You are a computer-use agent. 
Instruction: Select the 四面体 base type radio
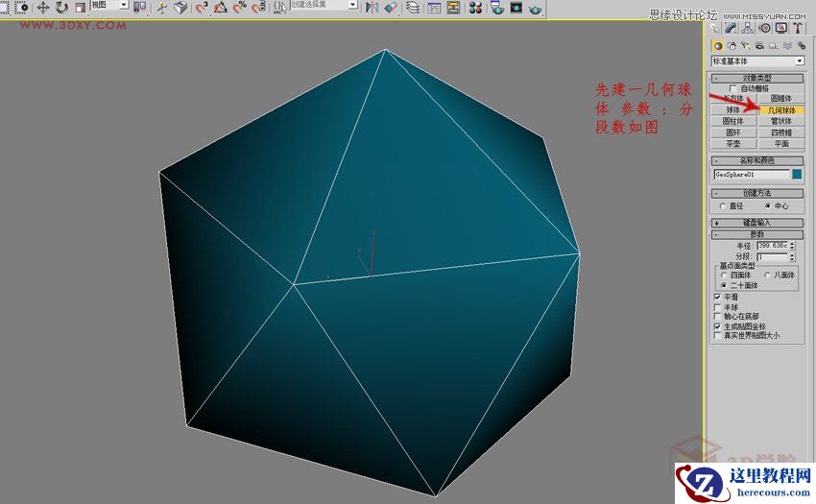click(x=724, y=275)
